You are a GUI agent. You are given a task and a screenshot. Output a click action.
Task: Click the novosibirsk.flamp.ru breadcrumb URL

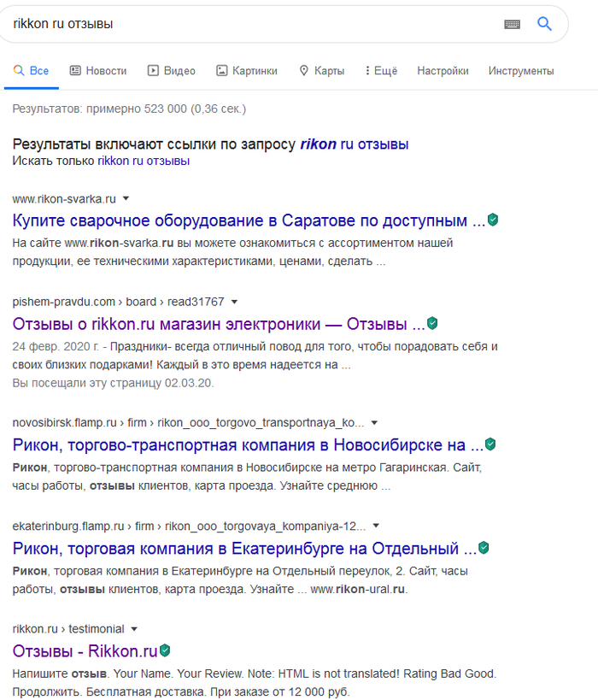(188, 422)
